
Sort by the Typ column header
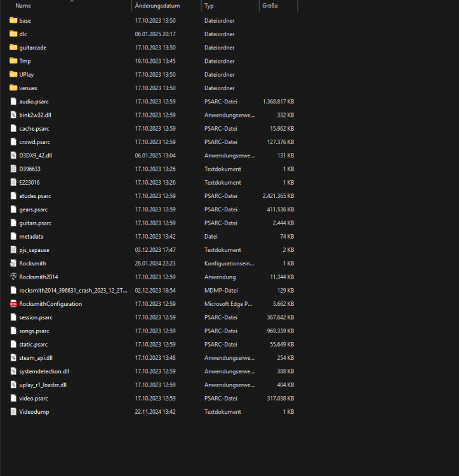(209, 6)
